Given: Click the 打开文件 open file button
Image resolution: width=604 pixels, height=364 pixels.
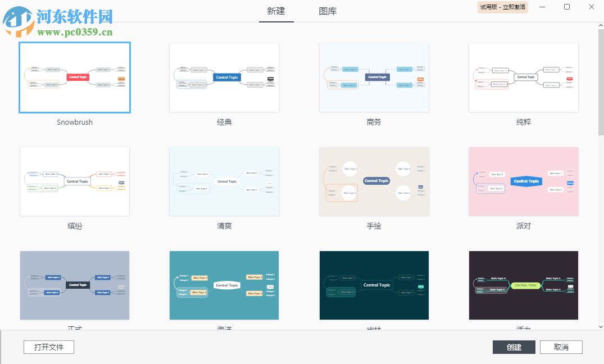Looking at the screenshot, I should 48,347.
